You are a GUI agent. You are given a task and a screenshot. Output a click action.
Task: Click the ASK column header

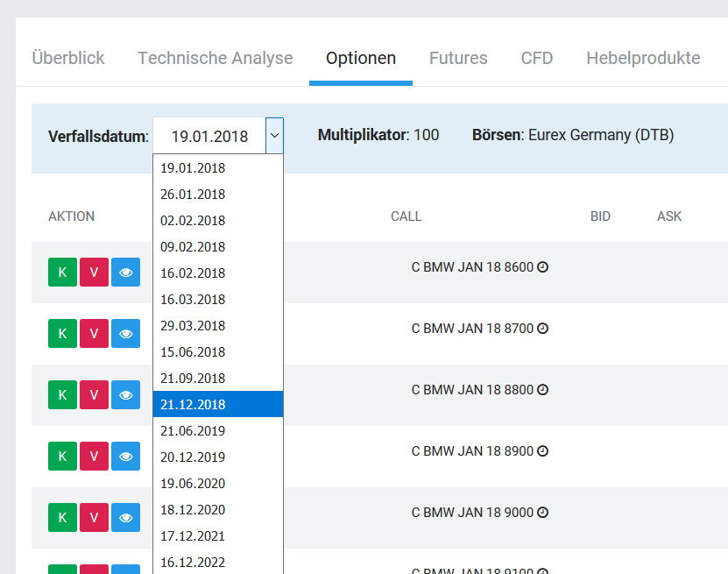click(669, 216)
